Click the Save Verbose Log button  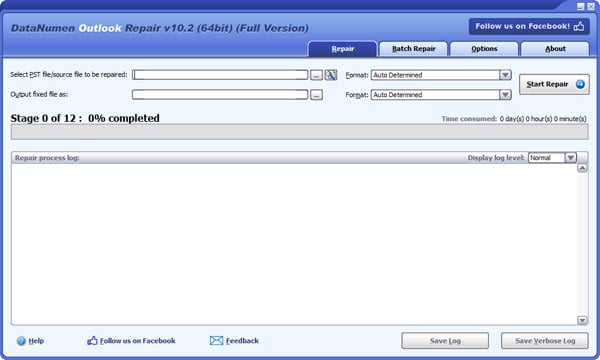(545, 340)
